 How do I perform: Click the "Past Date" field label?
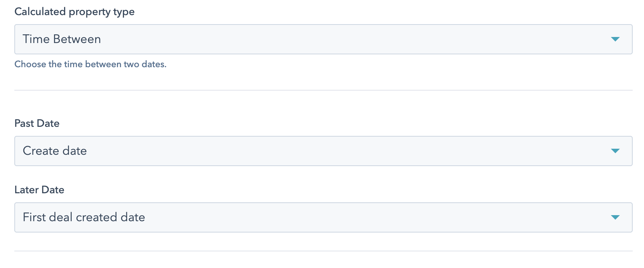click(37, 123)
